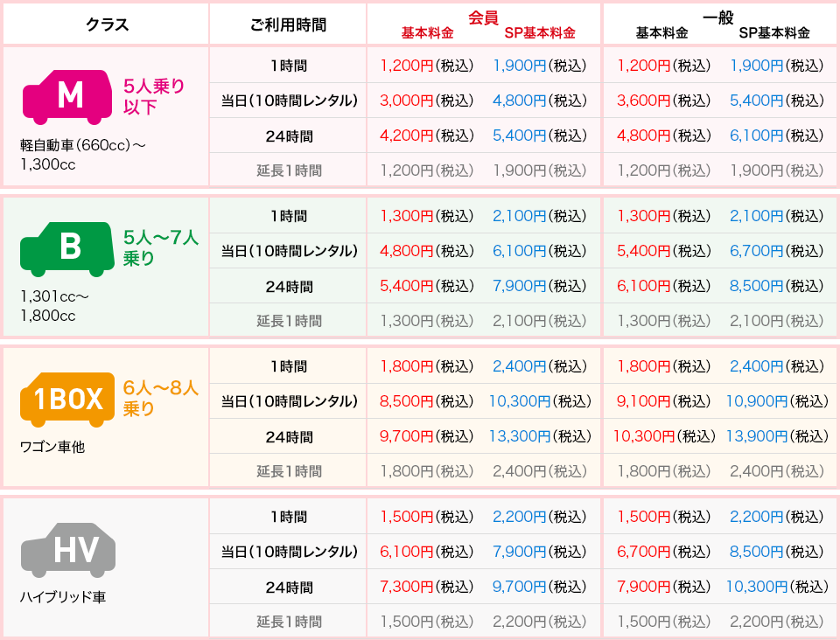Click the 会員 header label
Viewport: 840px width, 640px height.
(483, 17)
